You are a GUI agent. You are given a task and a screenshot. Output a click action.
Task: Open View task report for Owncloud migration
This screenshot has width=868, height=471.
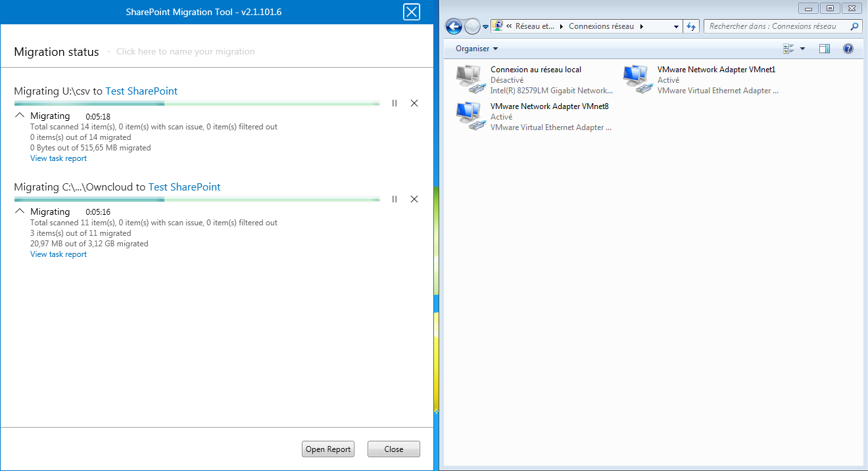[x=59, y=254]
